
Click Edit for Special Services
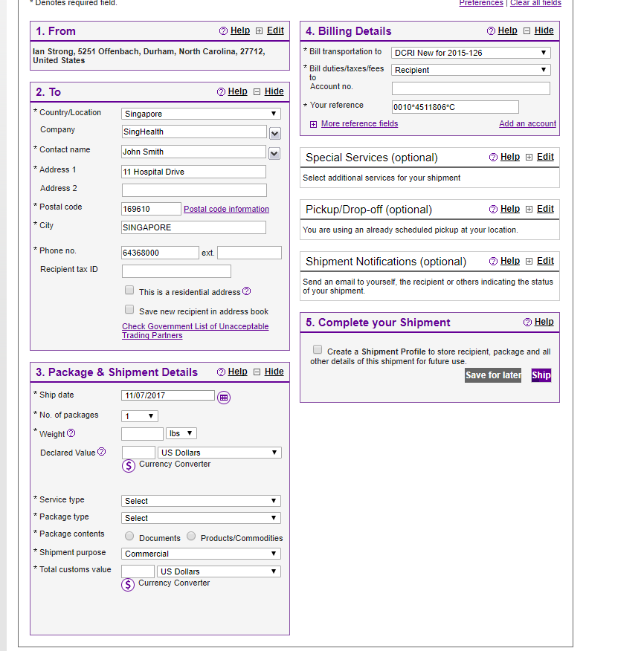coord(545,157)
